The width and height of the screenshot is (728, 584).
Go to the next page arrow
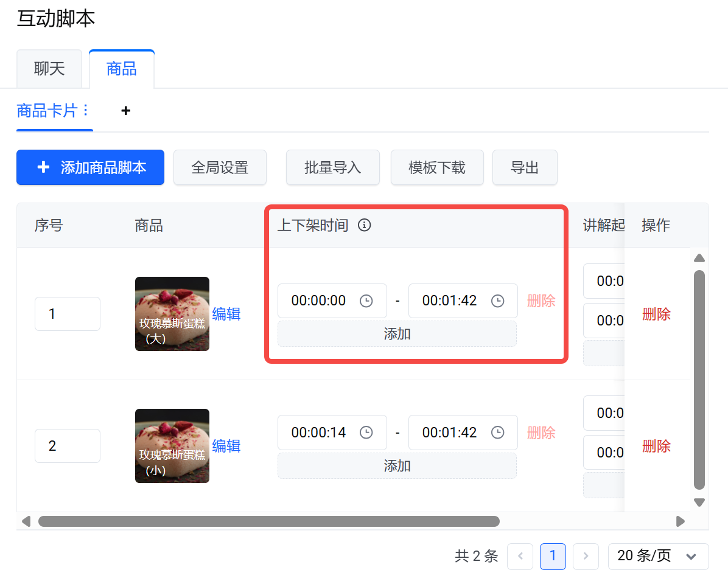pos(586,556)
